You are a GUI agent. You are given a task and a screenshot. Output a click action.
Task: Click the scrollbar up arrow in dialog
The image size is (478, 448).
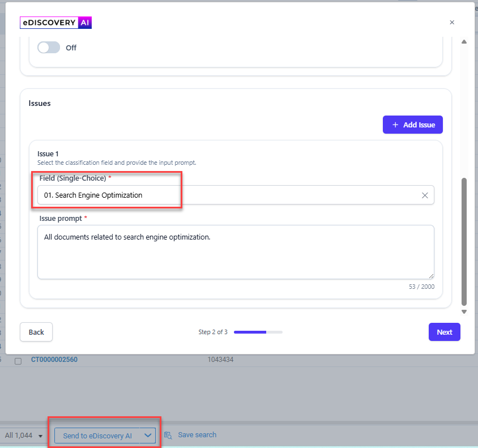pos(464,42)
